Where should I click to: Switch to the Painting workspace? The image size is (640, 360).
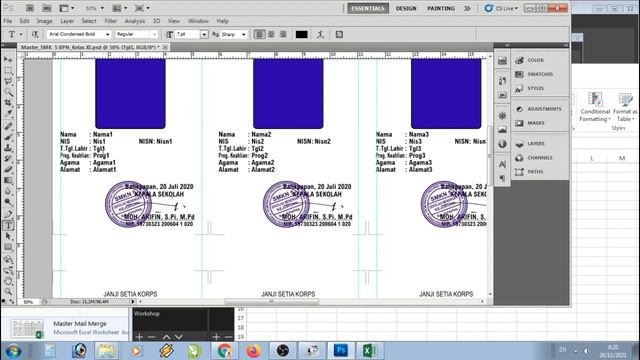click(x=441, y=8)
